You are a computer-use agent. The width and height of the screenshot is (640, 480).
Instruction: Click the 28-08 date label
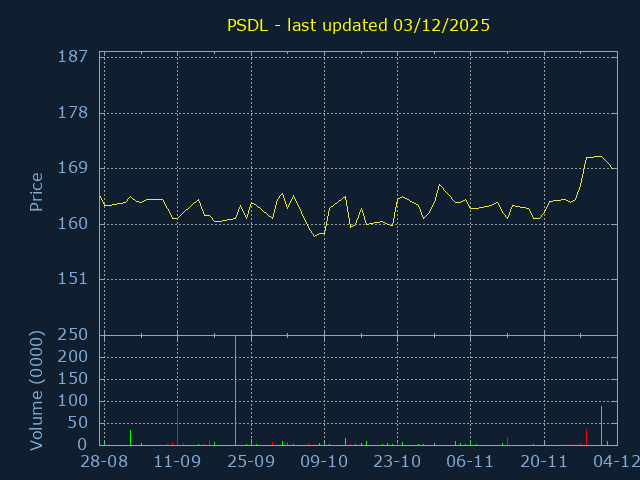104,462
